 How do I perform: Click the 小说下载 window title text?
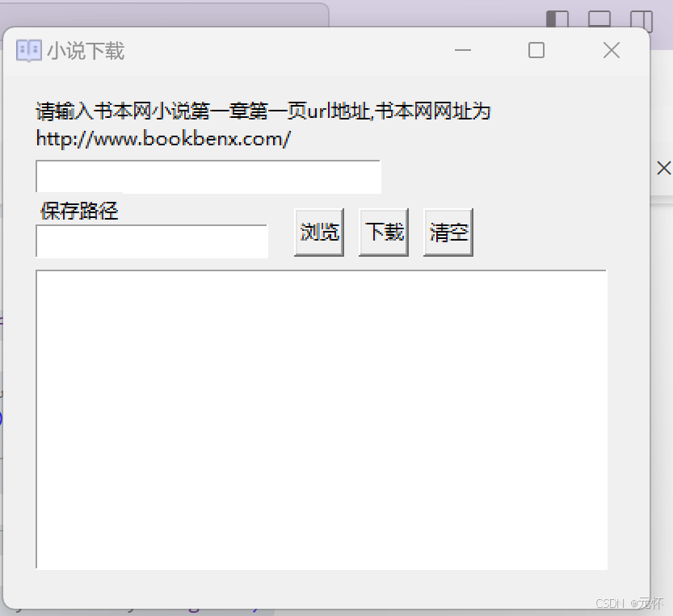coord(86,51)
